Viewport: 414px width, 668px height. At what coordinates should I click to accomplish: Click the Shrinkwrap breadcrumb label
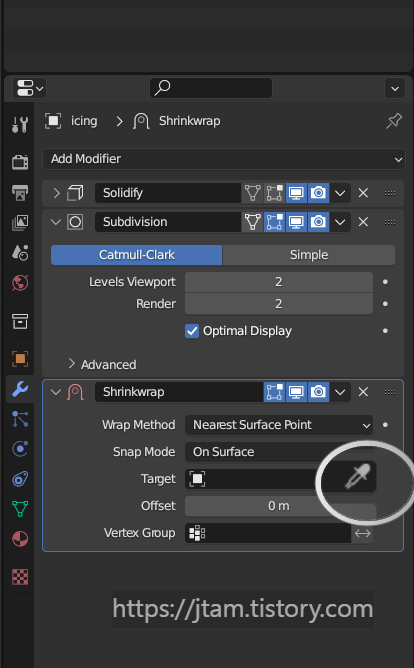pyautogui.click(x=190, y=121)
